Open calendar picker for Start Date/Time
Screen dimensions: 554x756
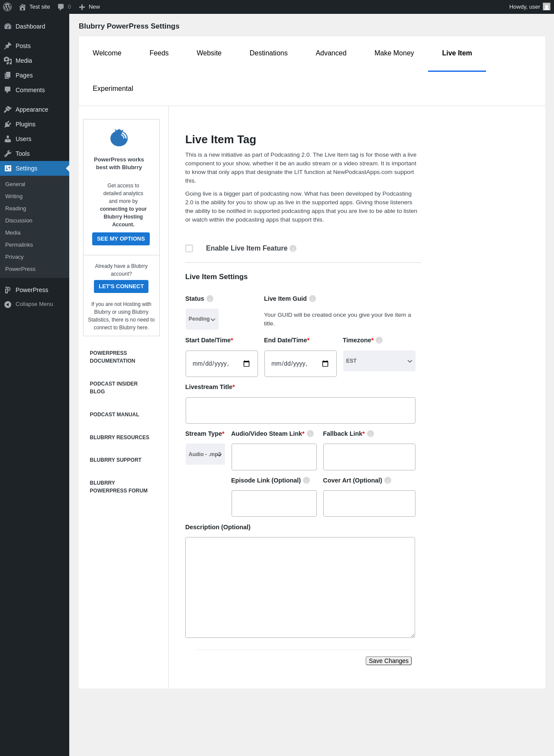tap(247, 364)
